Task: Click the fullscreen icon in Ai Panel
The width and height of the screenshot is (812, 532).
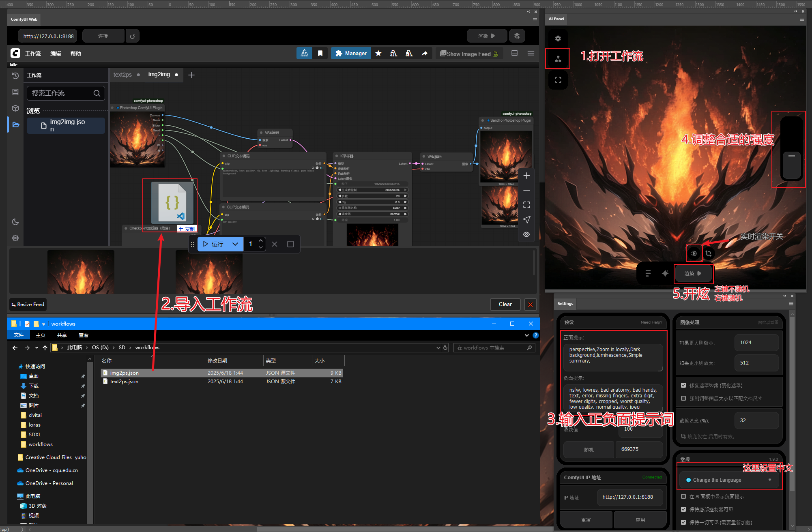Action: (558, 80)
